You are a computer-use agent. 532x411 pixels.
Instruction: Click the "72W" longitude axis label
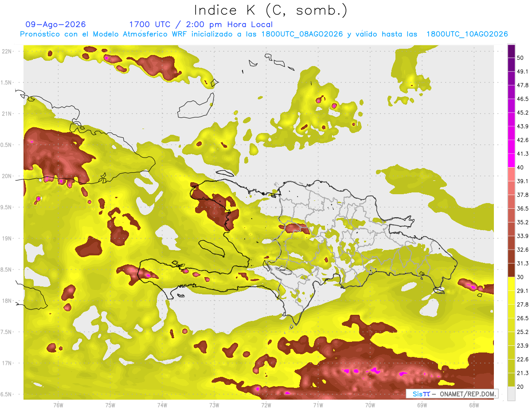tap(266, 405)
